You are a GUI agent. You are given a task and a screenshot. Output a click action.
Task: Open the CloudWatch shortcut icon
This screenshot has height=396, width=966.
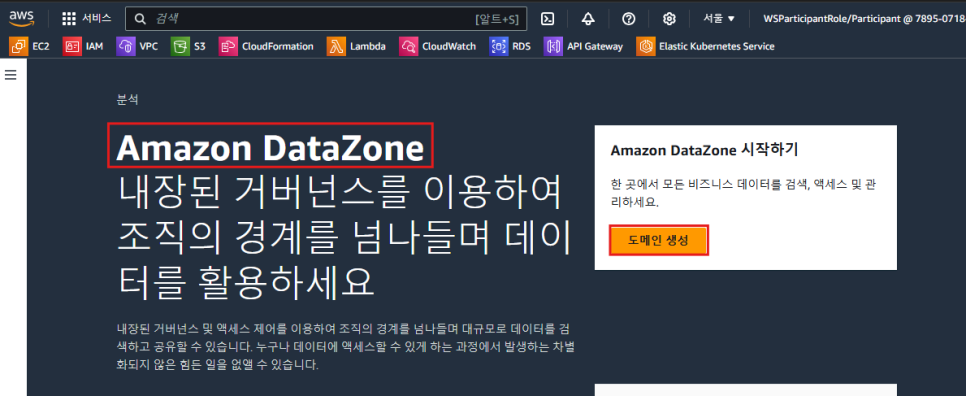[408, 46]
